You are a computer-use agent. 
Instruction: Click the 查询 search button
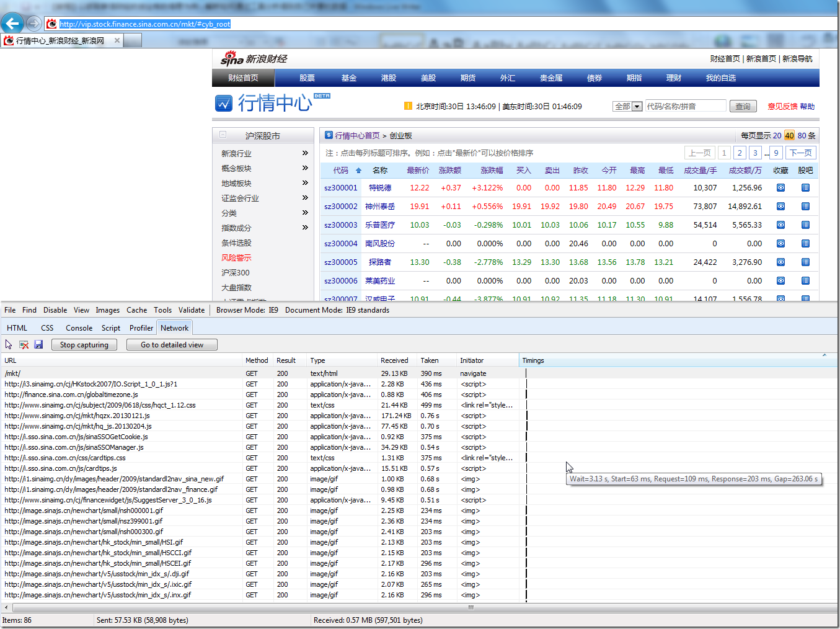point(743,106)
